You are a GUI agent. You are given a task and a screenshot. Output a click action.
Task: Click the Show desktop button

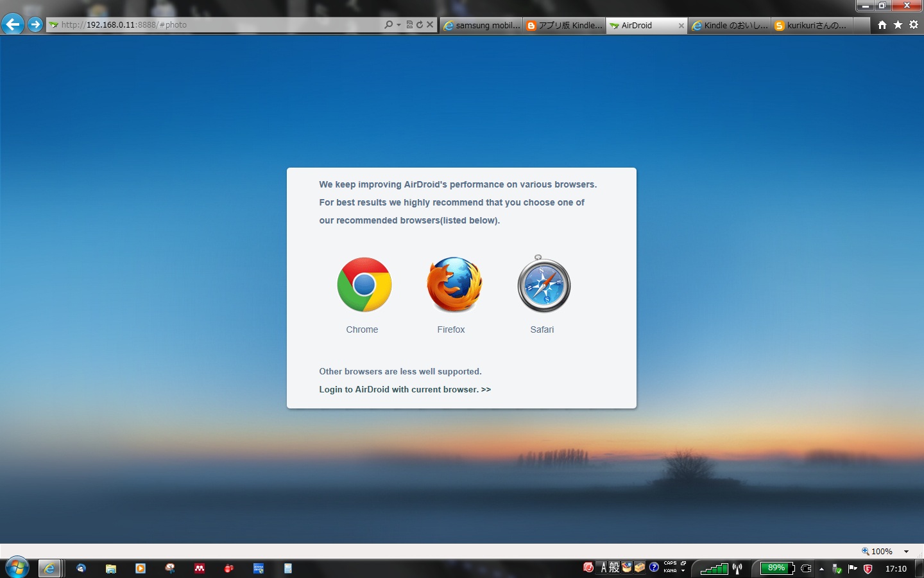click(920, 568)
